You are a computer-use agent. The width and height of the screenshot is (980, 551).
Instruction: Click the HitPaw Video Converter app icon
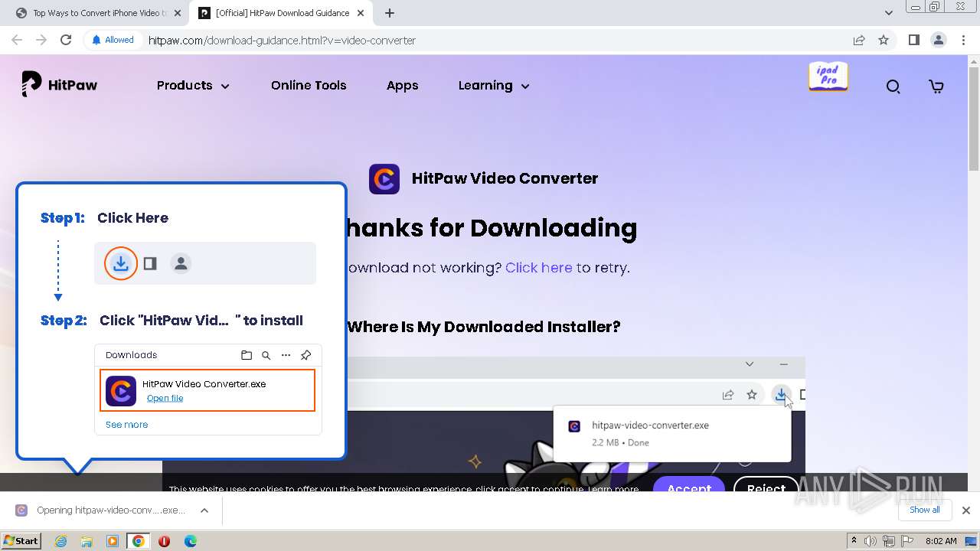[x=384, y=179]
